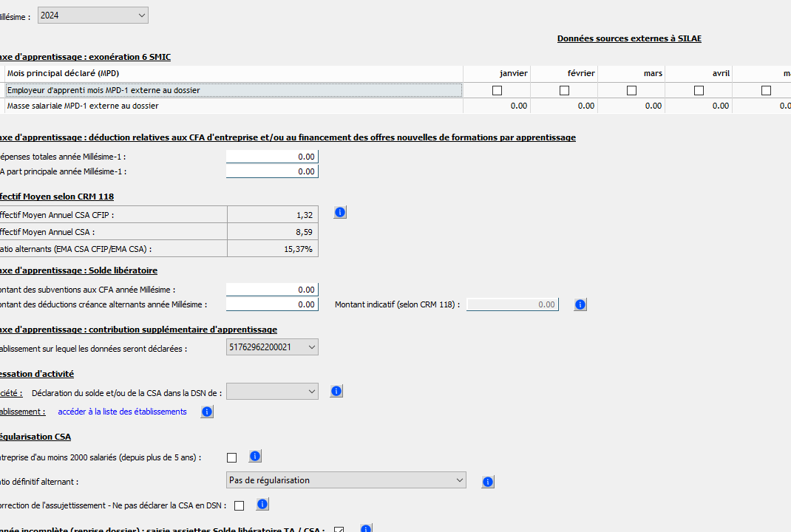
Task: Select janvier masse salariale cell 0.00
Action: (x=497, y=106)
